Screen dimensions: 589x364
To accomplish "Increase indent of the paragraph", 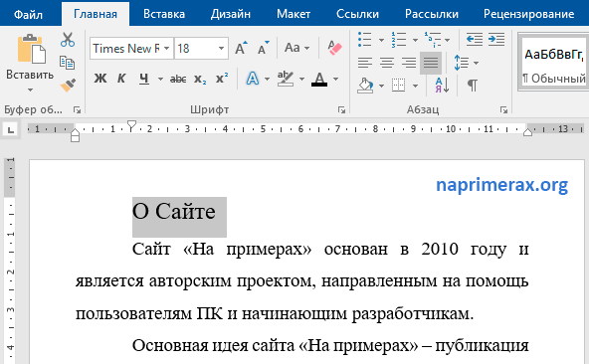I will point(496,40).
